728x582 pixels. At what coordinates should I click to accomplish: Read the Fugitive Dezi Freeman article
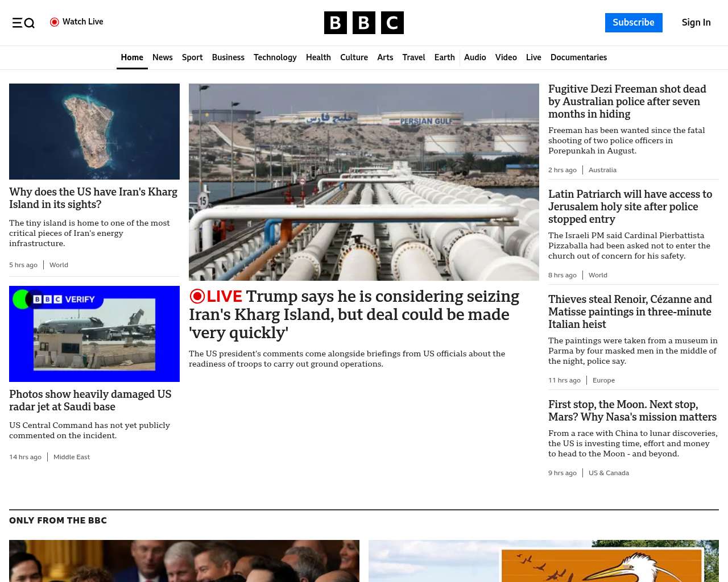(627, 101)
